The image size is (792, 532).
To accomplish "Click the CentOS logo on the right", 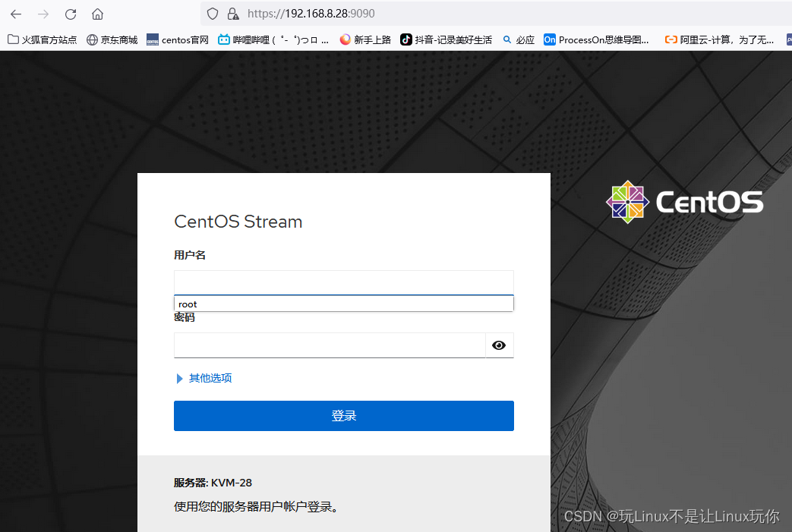I will (684, 202).
